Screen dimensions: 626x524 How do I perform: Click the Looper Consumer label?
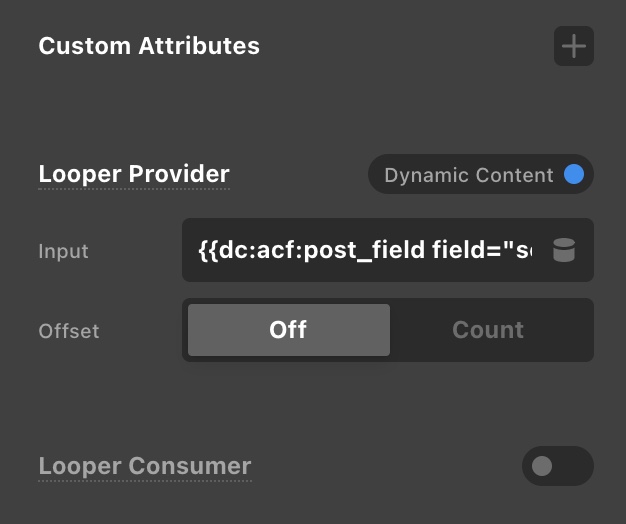click(145, 466)
